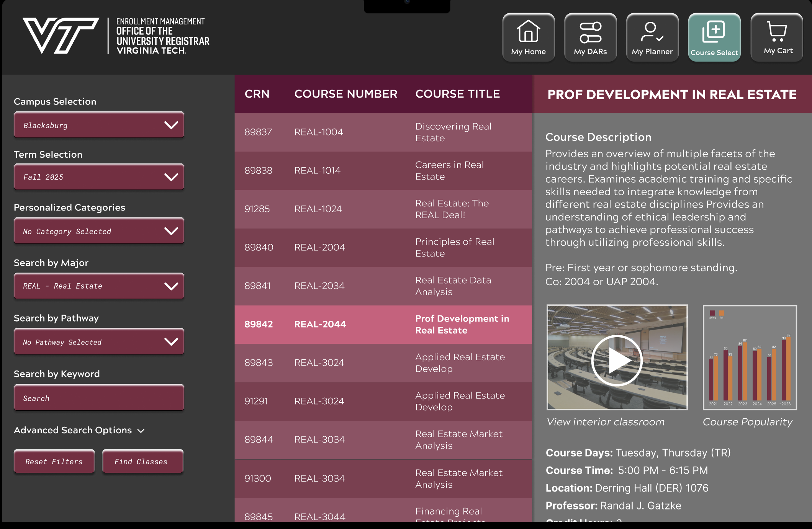The height and width of the screenshot is (529, 812).
Task: Play the interior classroom video
Action: [x=617, y=360]
